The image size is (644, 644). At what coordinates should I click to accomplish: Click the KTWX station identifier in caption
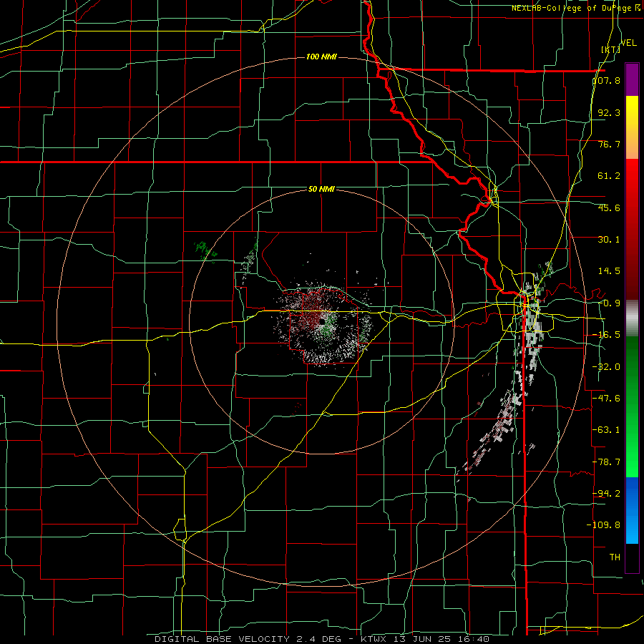[375, 639]
